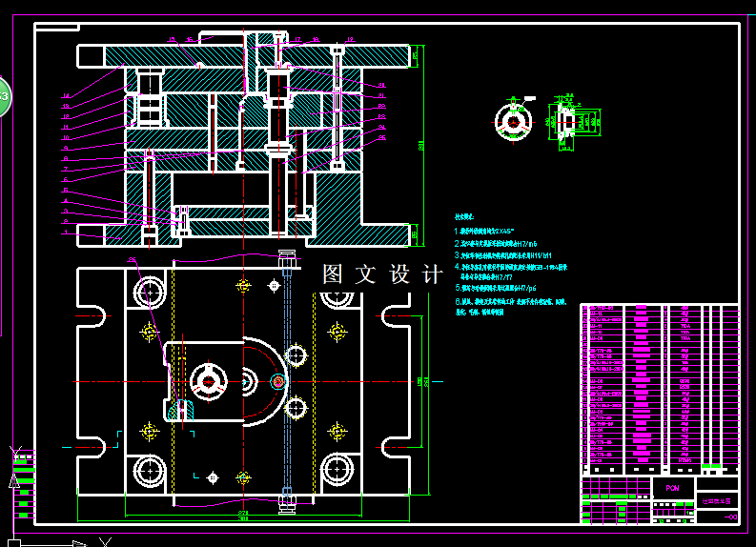The image size is (756, 547).
Task: Select part callout number 24 on right side
Action: click(x=381, y=128)
